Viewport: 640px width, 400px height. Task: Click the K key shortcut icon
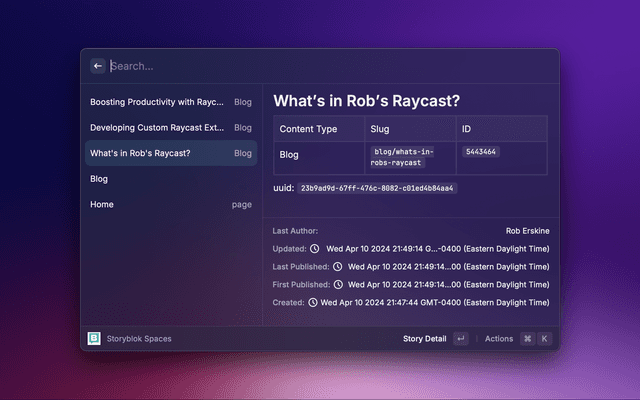pyautogui.click(x=545, y=339)
